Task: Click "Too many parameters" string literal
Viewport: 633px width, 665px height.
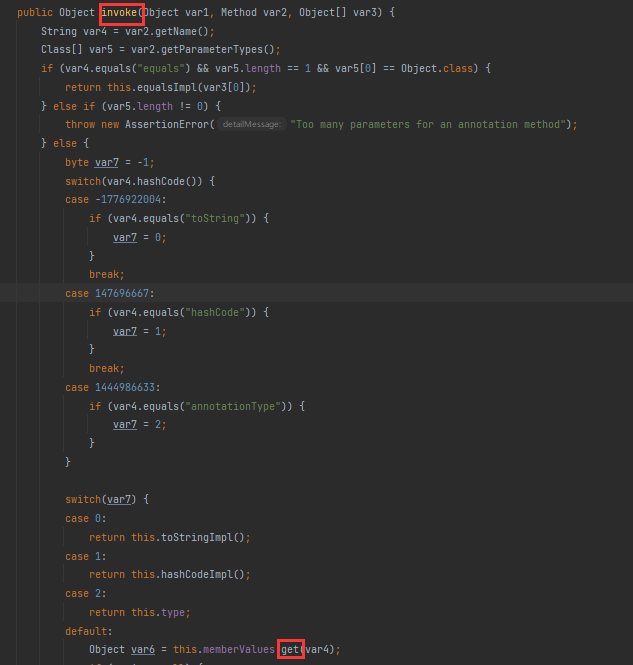Action: [x=428, y=124]
